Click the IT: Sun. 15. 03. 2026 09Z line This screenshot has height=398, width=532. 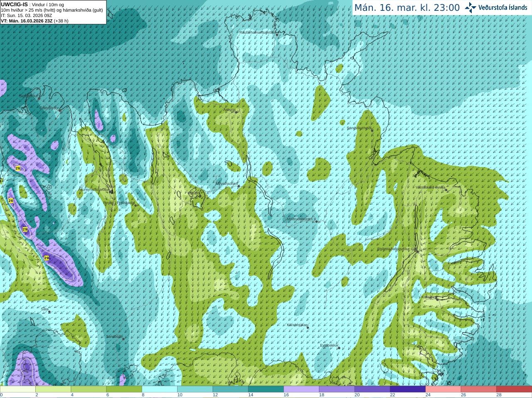pos(26,15)
